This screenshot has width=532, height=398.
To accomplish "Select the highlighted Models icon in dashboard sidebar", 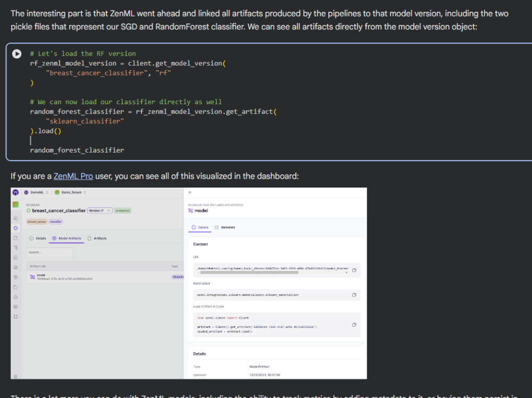I will (x=15, y=228).
